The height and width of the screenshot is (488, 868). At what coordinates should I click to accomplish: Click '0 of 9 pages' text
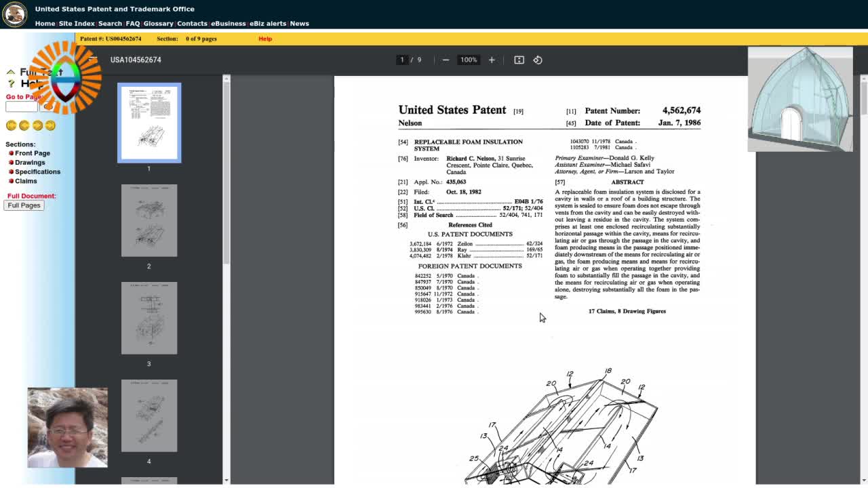click(201, 39)
